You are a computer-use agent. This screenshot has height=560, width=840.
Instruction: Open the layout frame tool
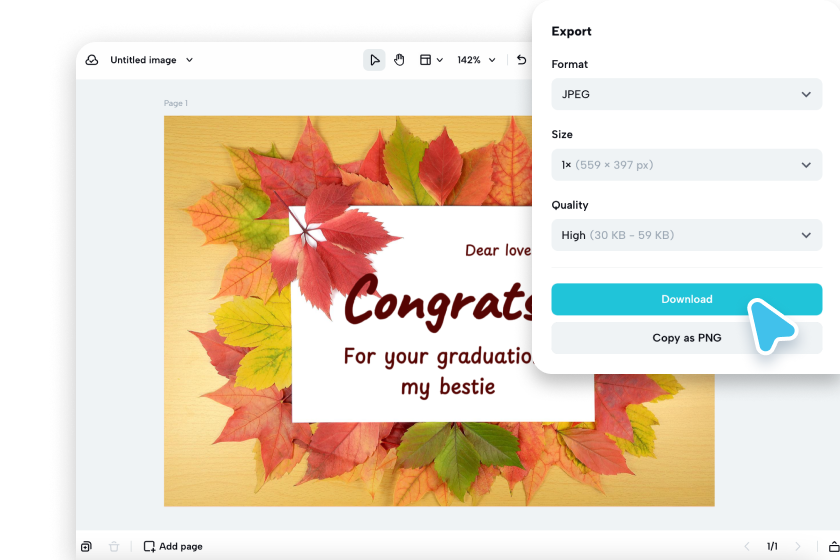(x=425, y=60)
